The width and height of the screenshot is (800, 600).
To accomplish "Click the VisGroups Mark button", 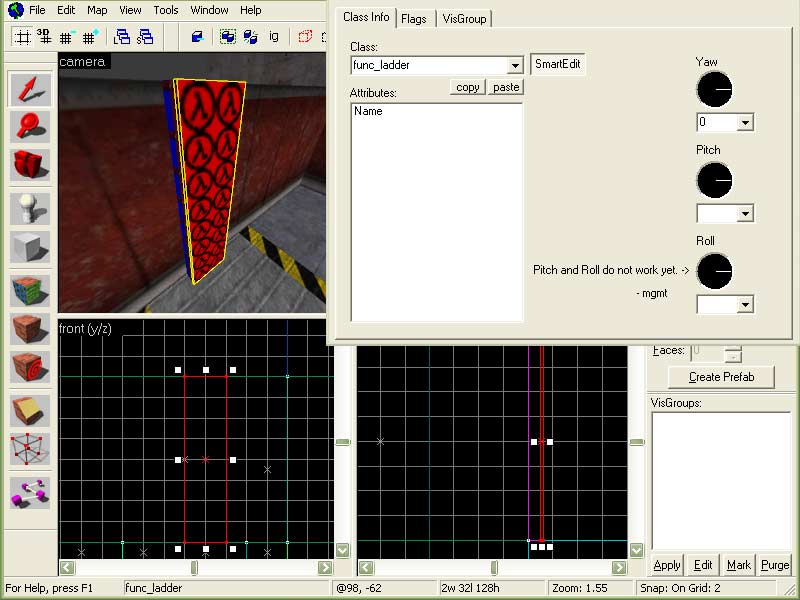I will (x=738, y=565).
